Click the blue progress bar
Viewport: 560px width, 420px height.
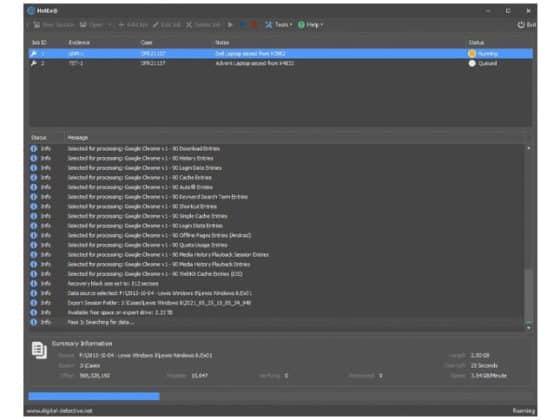[x=94, y=396]
